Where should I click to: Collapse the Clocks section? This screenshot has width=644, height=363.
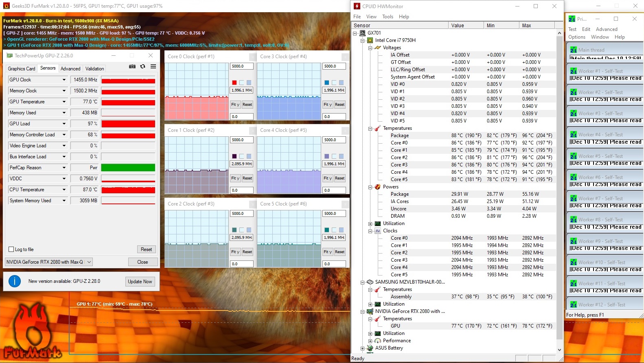point(370,231)
